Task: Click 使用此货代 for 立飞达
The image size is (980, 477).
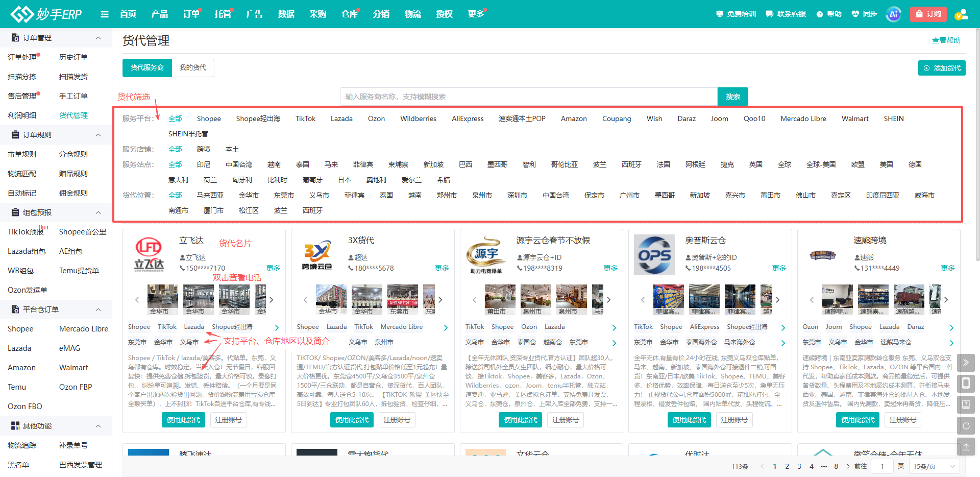Action: click(x=183, y=420)
